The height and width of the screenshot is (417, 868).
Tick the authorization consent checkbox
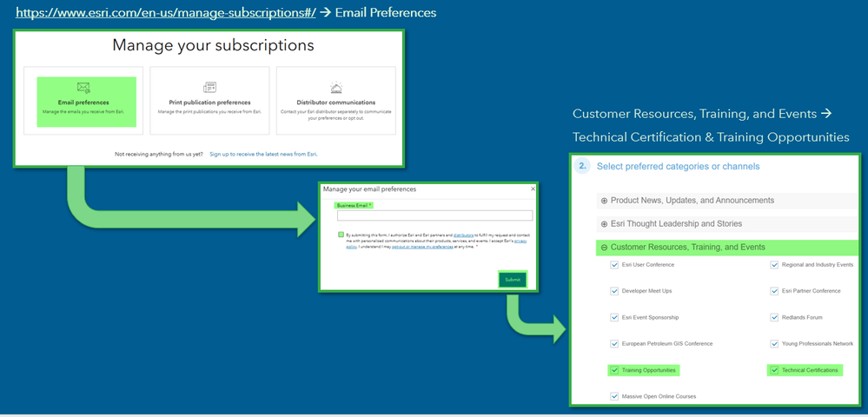pos(341,235)
